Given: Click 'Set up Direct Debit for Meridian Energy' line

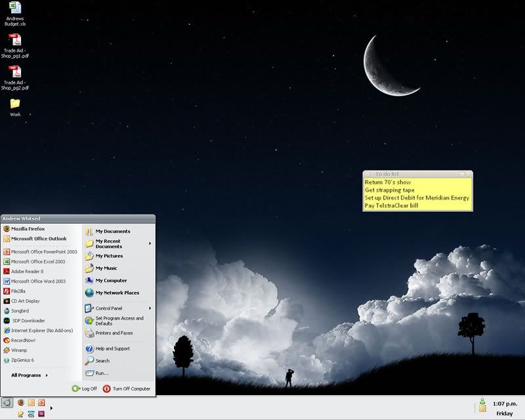Looking at the screenshot, I should point(417,198).
